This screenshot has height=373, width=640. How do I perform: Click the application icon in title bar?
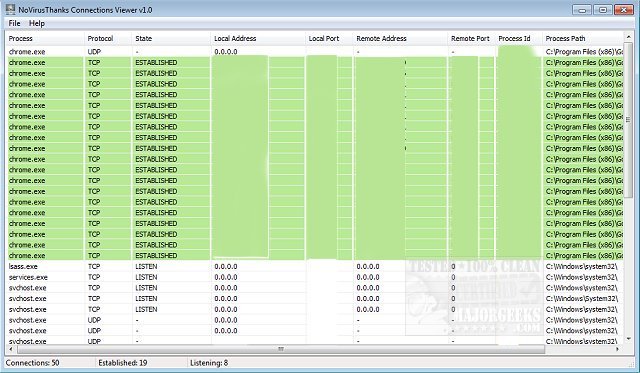point(11,9)
